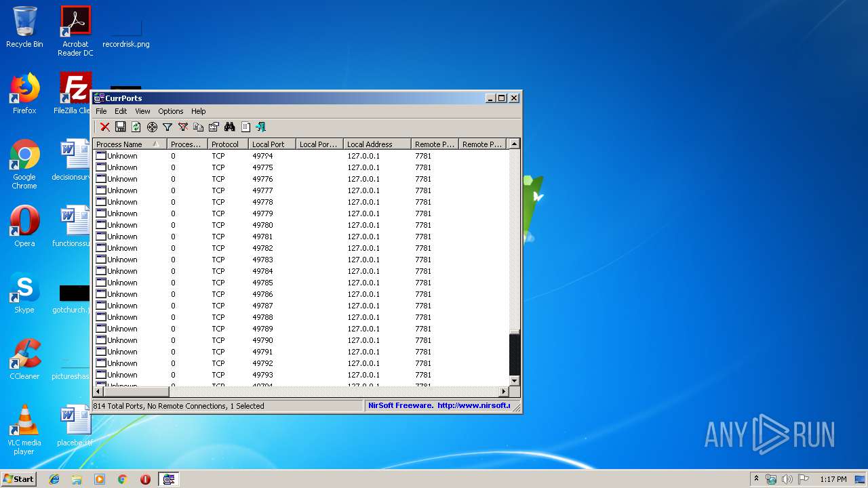This screenshot has height=488, width=868.
Task: Select the row with local port 49780
Action: click(x=300, y=225)
